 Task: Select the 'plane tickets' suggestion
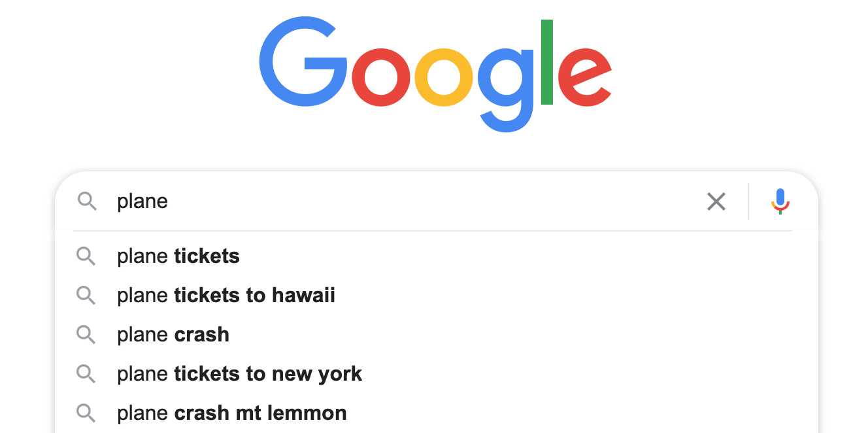click(x=178, y=256)
